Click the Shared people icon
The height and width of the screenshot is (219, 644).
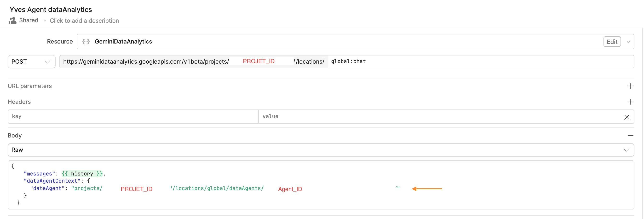[12, 21]
